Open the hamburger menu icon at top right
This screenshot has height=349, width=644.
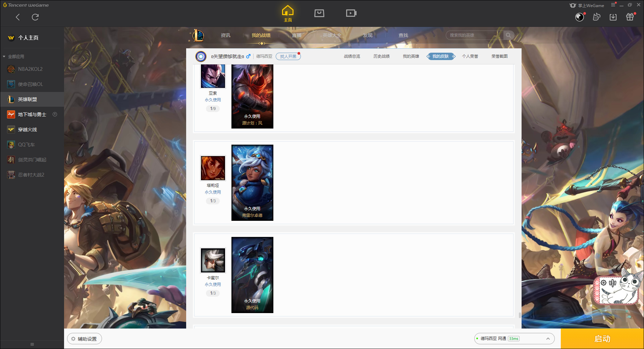[613, 5]
